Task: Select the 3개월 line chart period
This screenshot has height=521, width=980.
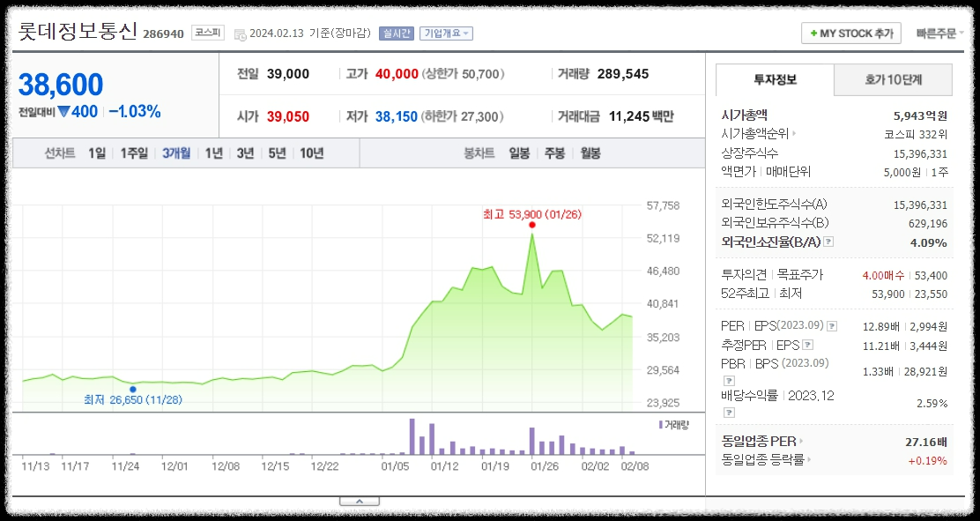Action: [x=176, y=153]
